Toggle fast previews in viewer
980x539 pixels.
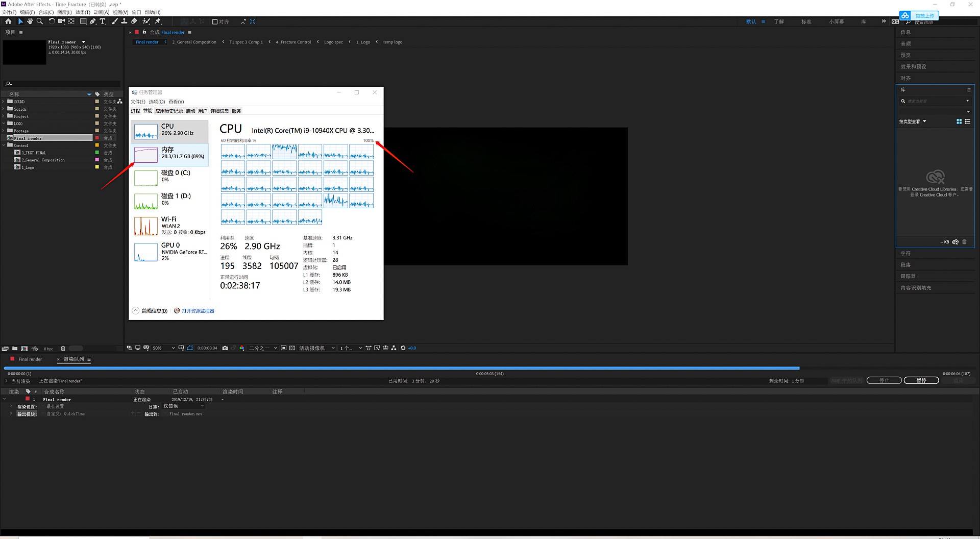point(377,348)
